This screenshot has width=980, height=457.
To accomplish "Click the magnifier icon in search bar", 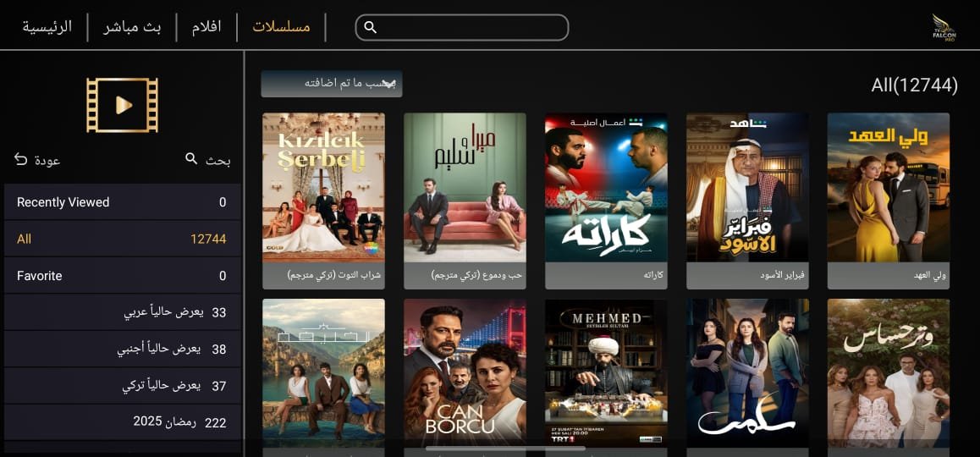I will tap(370, 28).
